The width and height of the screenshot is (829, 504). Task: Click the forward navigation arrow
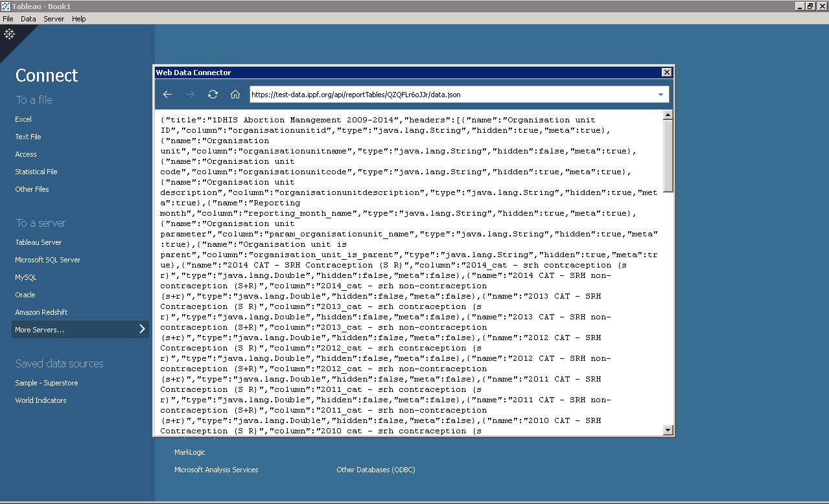point(190,95)
